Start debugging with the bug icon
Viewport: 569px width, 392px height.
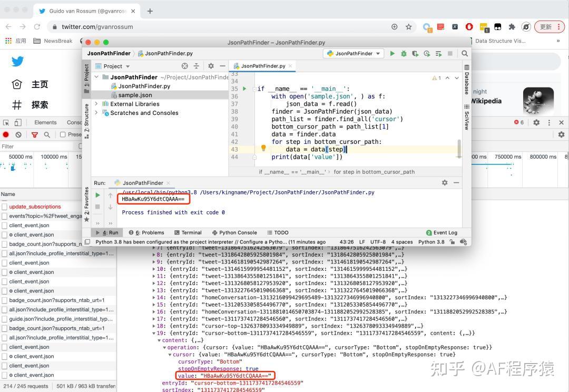pos(404,53)
